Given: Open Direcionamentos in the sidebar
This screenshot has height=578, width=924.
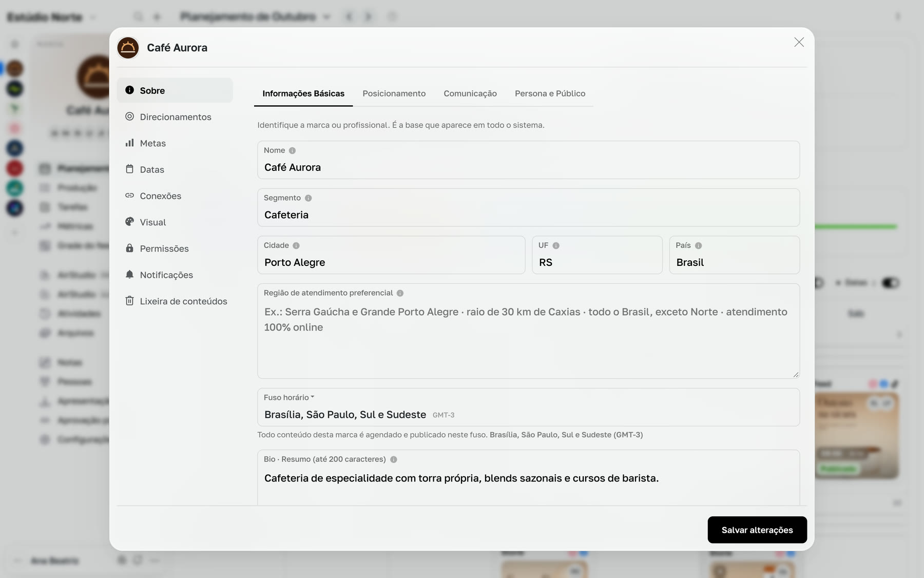Looking at the screenshot, I should point(175,117).
